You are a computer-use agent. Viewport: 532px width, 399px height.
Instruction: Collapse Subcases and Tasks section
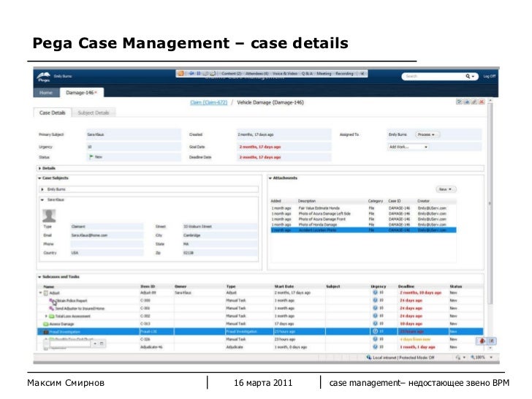pyautogui.click(x=39, y=277)
